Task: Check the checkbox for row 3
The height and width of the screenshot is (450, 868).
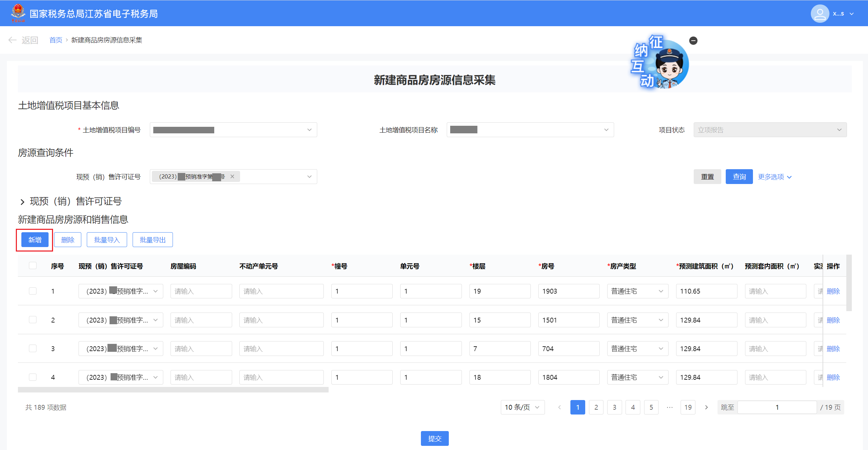Action: (33, 348)
